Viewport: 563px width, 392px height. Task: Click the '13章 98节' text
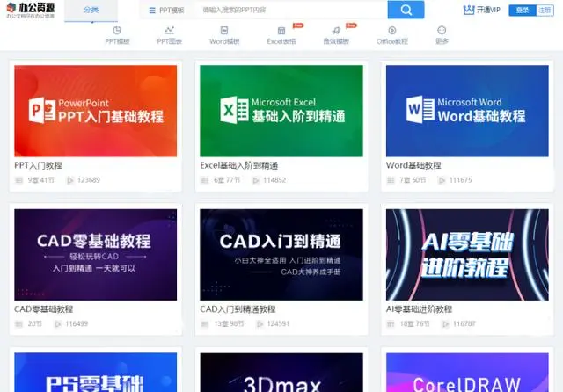pyautogui.click(x=229, y=323)
